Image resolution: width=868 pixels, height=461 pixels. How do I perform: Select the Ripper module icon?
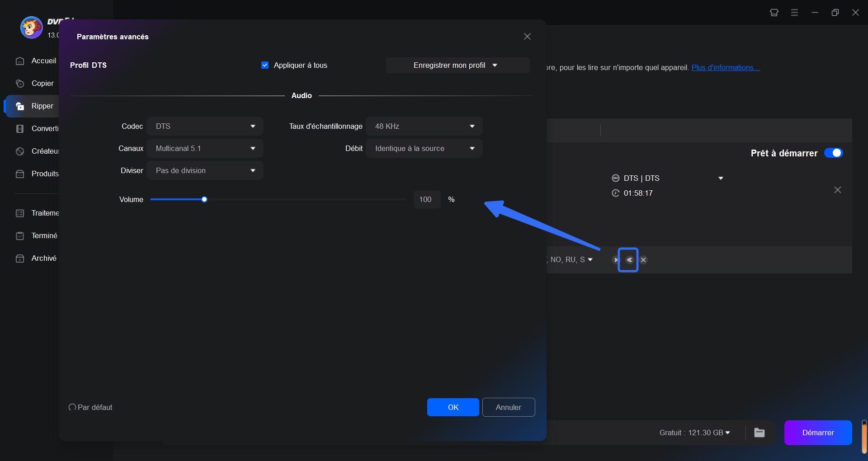click(20, 106)
